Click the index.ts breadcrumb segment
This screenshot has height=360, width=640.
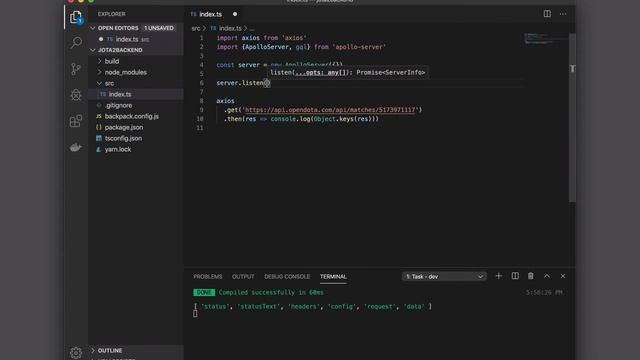[230, 28]
